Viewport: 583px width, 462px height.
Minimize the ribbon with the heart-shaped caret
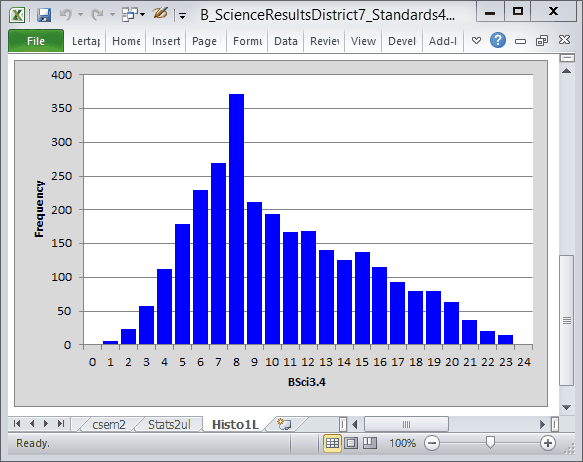click(x=476, y=41)
